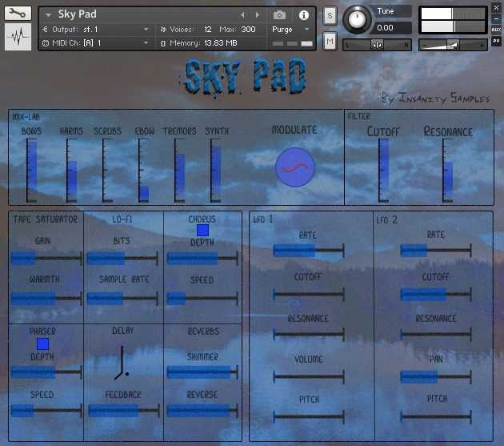This screenshot has width=504, height=446.
Task: Expand the Sky Pad instrument name dropdown
Action: click(48, 15)
